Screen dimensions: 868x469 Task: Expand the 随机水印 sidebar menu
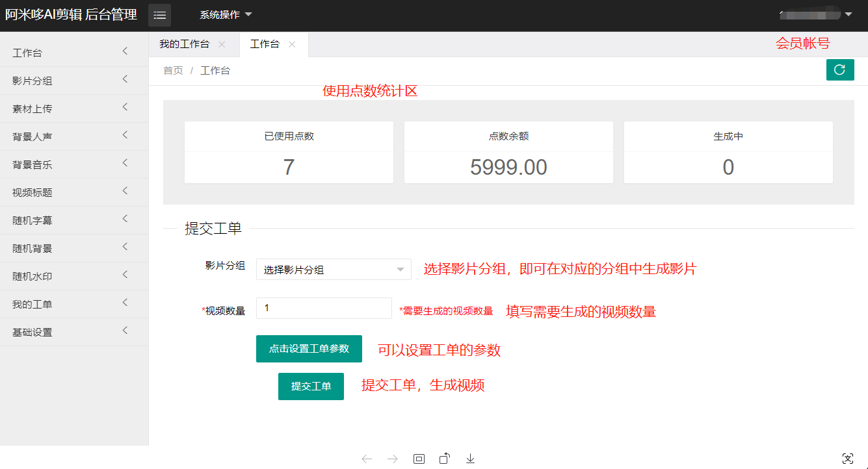coord(74,276)
